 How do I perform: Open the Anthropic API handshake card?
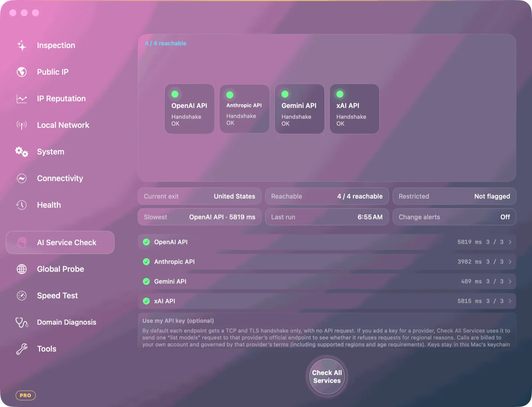point(244,109)
